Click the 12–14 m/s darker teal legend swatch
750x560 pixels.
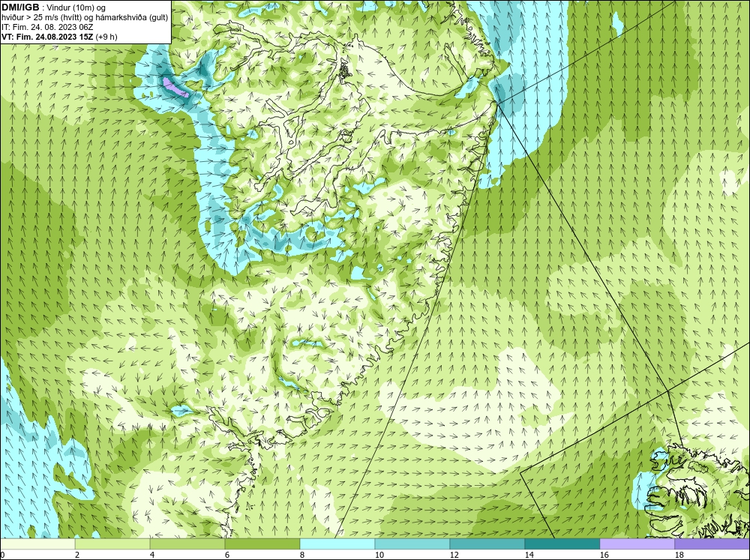pos(487,544)
